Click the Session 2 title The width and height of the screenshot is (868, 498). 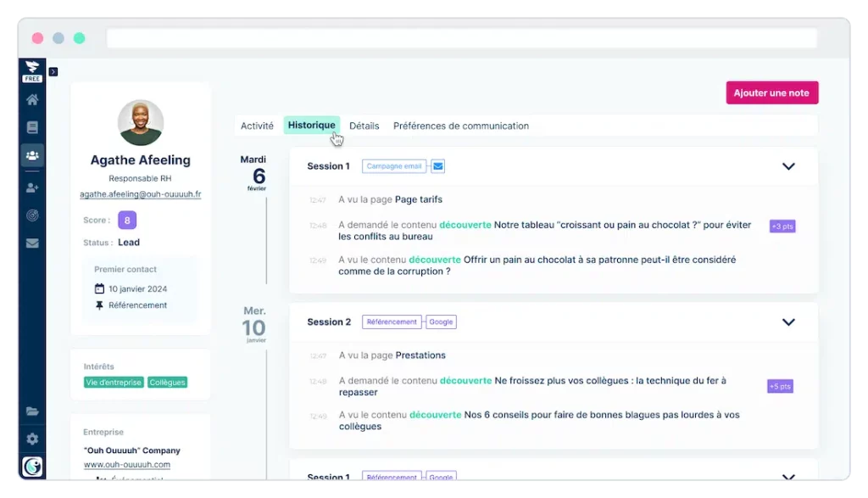tap(329, 322)
